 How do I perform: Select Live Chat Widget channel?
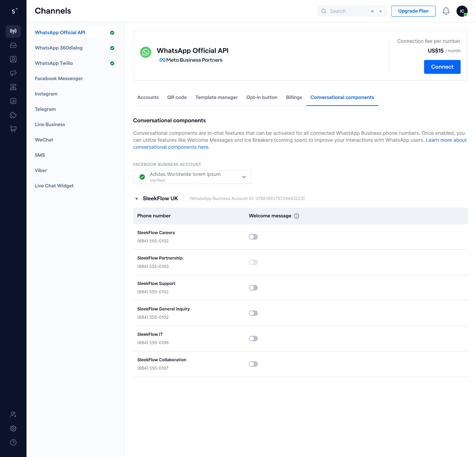[x=75, y=186]
